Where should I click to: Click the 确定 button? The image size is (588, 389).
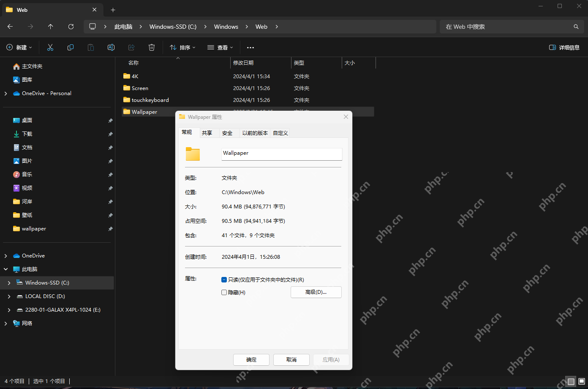coord(251,360)
